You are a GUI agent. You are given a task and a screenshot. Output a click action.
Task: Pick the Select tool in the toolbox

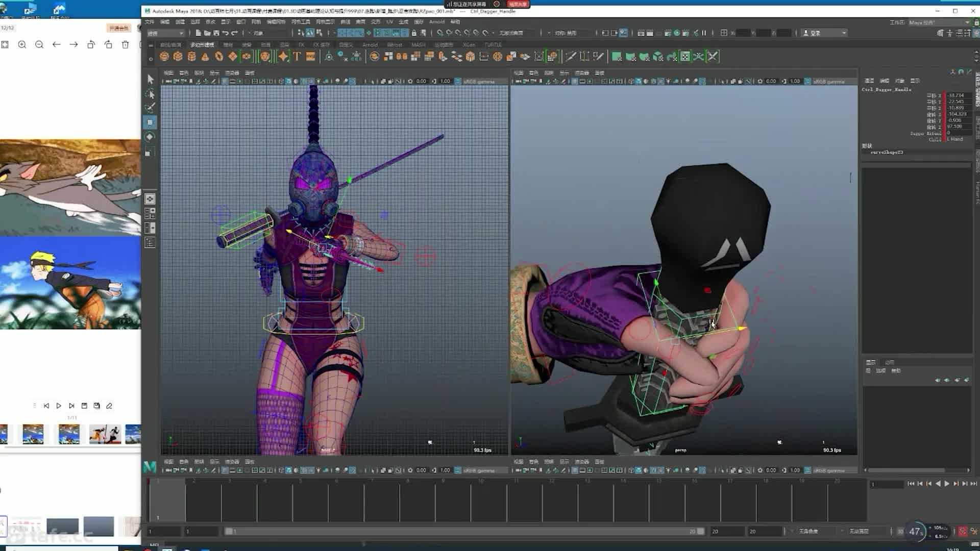click(150, 79)
